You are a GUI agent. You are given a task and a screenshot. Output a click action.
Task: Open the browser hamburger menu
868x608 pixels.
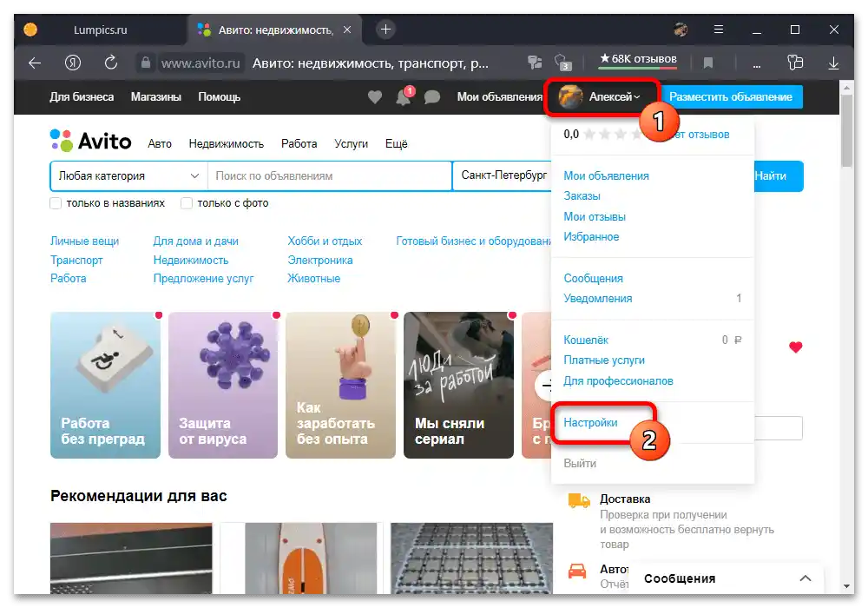[x=719, y=30]
